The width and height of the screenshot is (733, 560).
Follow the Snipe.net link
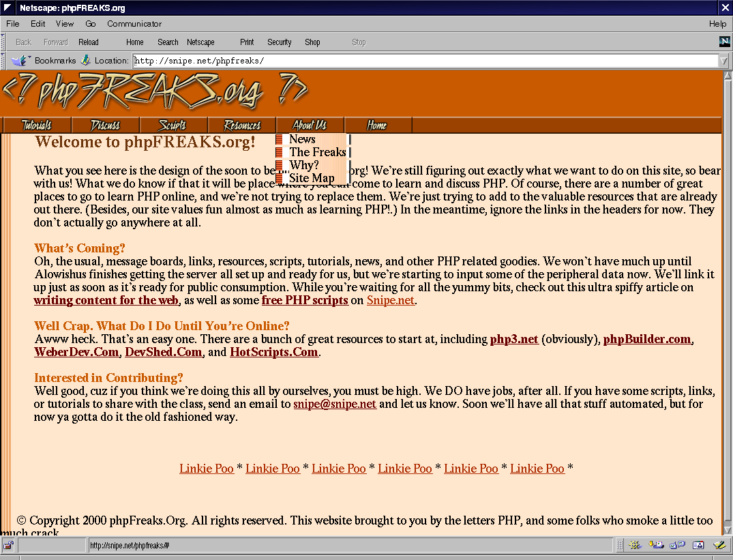(x=390, y=300)
